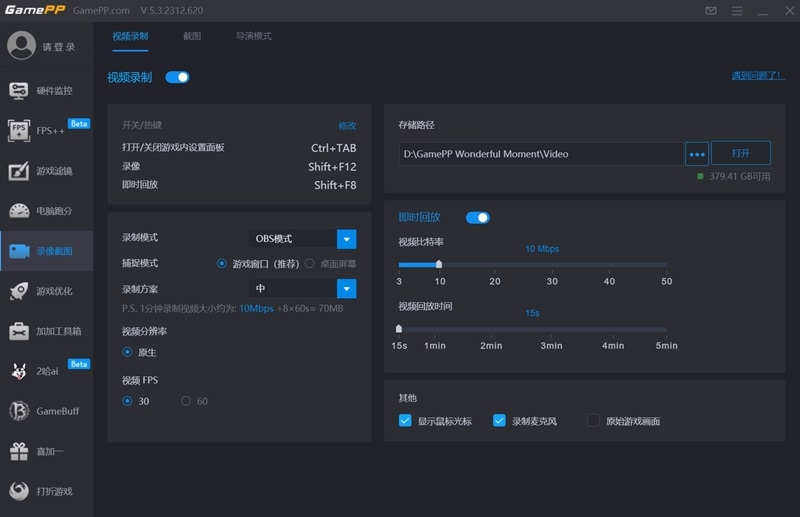
Task: Open the 游戏滤镜 game filter icon
Action: click(x=19, y=170)
